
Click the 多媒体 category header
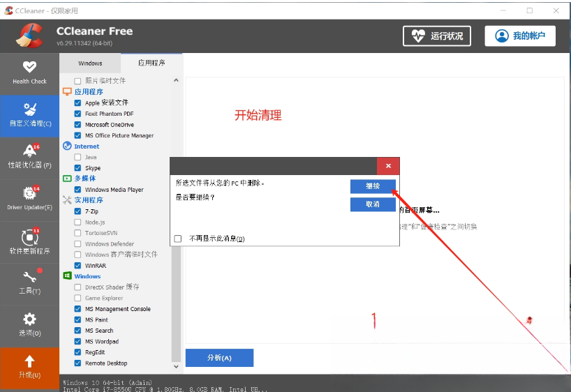coord(85,179)
